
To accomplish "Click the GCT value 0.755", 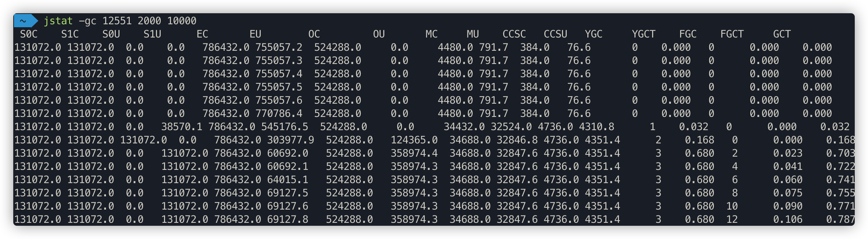I will (840, 193).
